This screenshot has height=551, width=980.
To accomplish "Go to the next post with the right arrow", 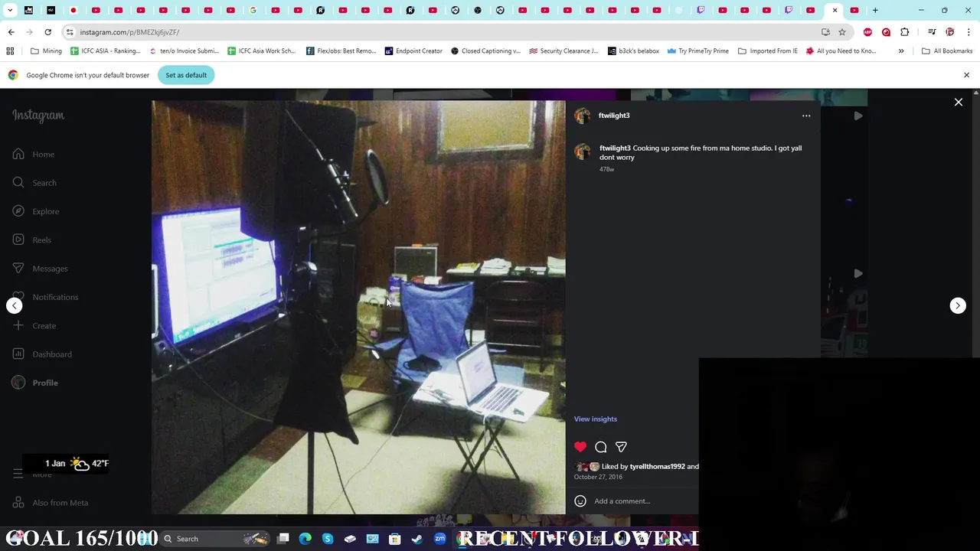I will 958,305.
